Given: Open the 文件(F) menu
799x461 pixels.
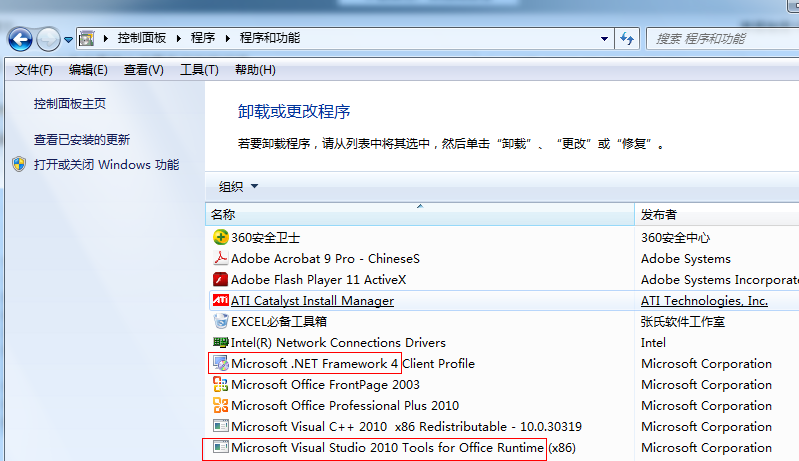Looking at the screenshot, I should click(x=34, y=70).
